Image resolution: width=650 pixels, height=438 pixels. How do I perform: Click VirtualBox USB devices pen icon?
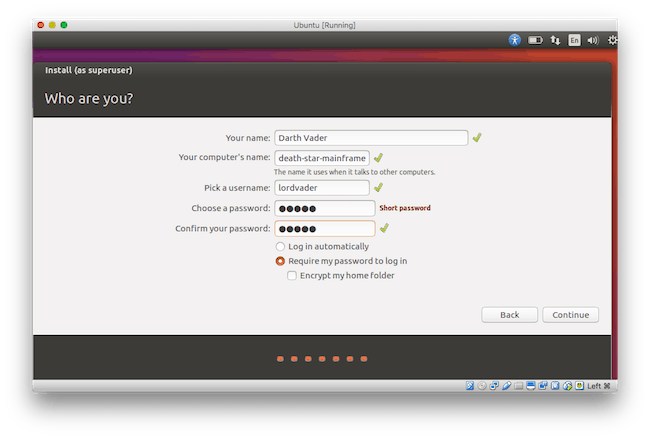pyautogui.click(x=506, y=386)
